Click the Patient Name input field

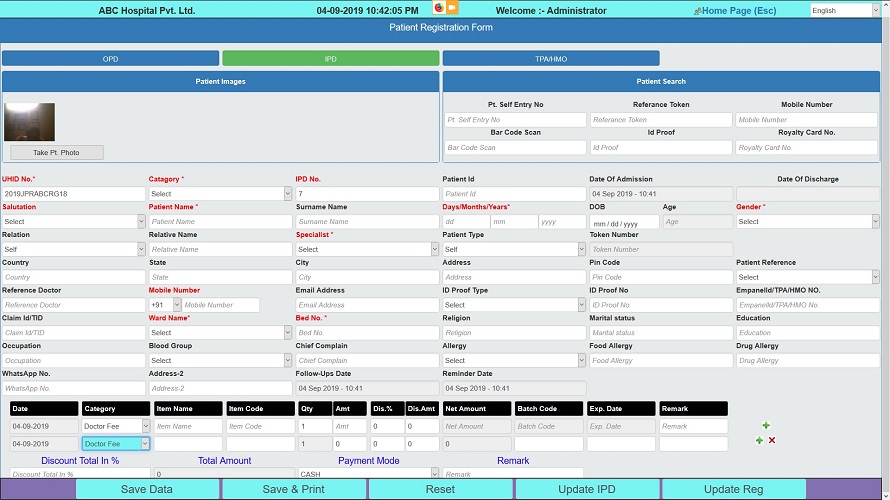click(220, 222)
